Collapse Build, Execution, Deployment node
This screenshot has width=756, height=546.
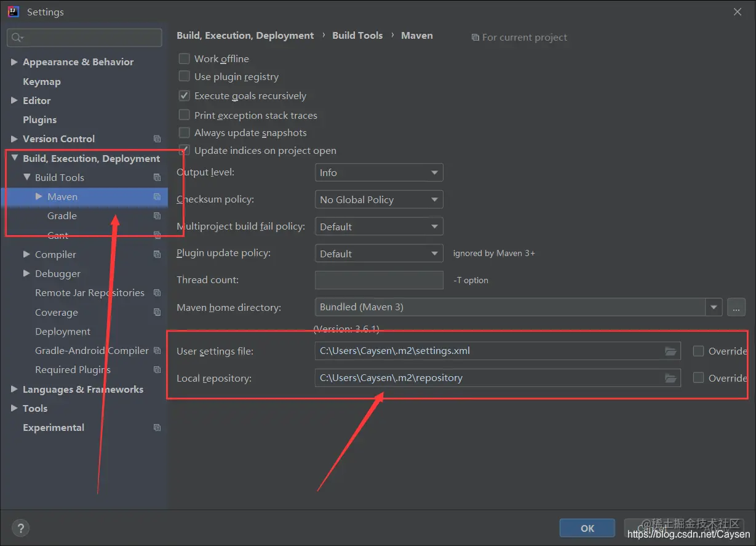click(14, 158)
